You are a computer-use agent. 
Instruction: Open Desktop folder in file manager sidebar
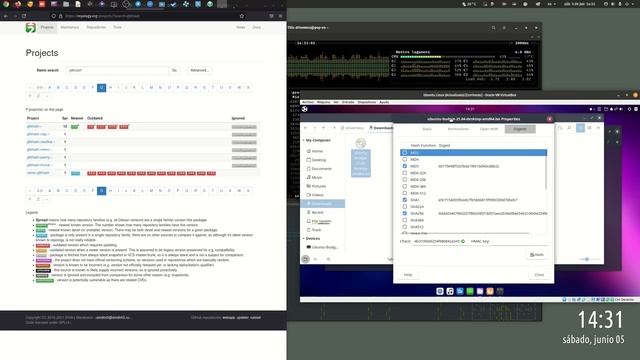[x=319, y=160]
